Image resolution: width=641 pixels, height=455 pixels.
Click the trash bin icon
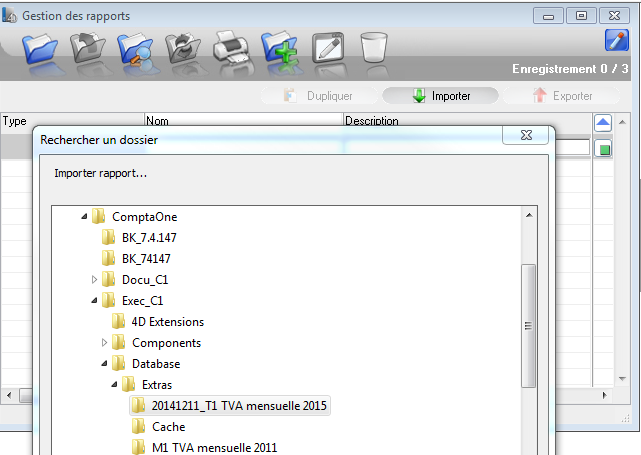pos(374,47)
